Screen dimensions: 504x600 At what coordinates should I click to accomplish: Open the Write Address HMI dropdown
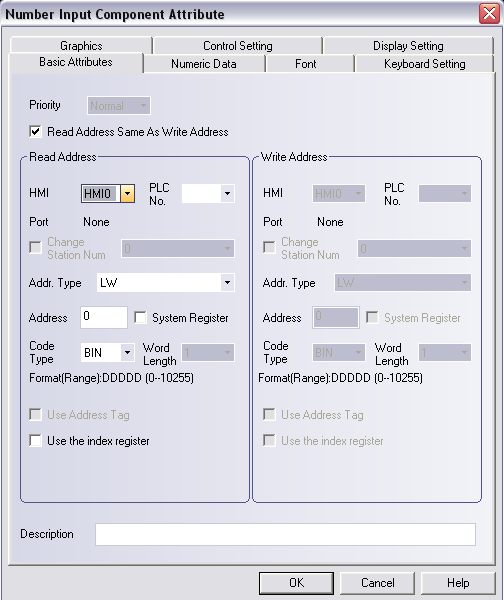click(339, 193)
